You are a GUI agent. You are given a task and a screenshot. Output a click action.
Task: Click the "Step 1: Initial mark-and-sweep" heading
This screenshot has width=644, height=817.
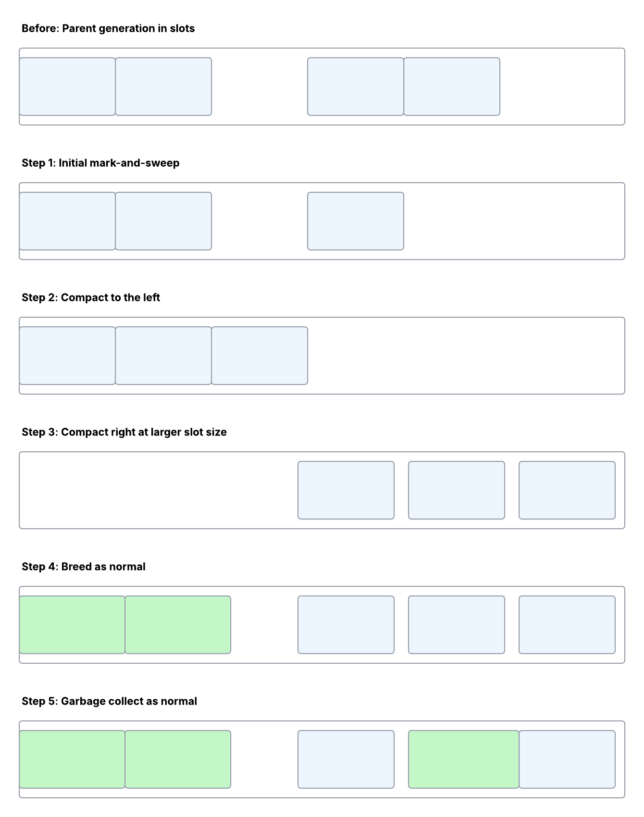pos(100,163)
